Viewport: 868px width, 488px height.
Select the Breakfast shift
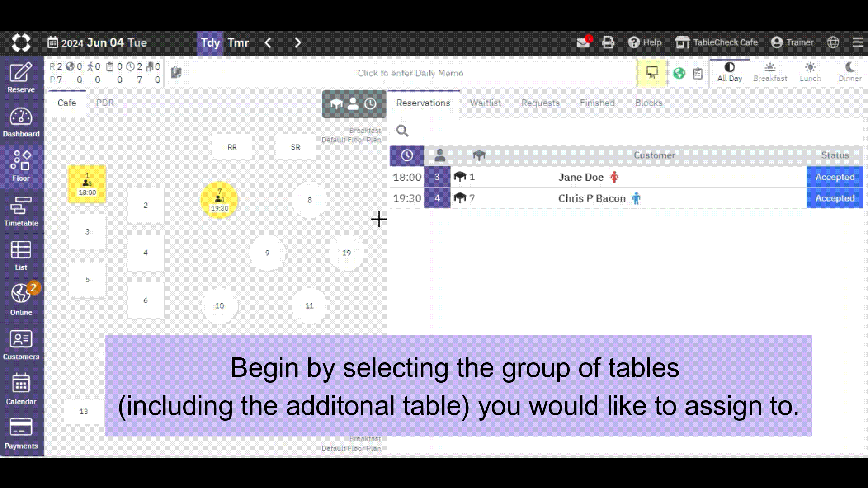coord(770,72)
